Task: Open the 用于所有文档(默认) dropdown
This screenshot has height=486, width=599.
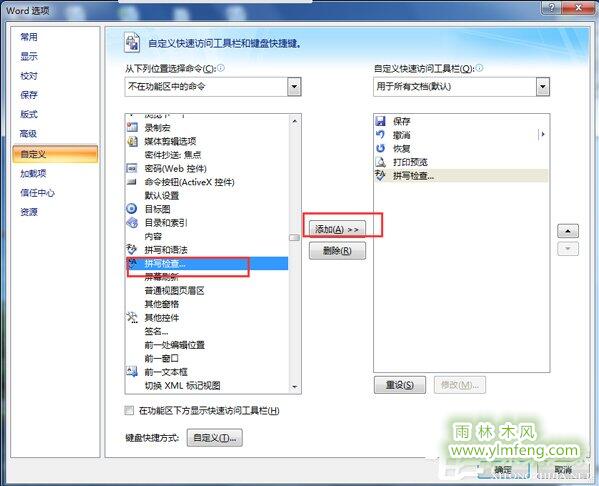Action: tap(542, 87)
